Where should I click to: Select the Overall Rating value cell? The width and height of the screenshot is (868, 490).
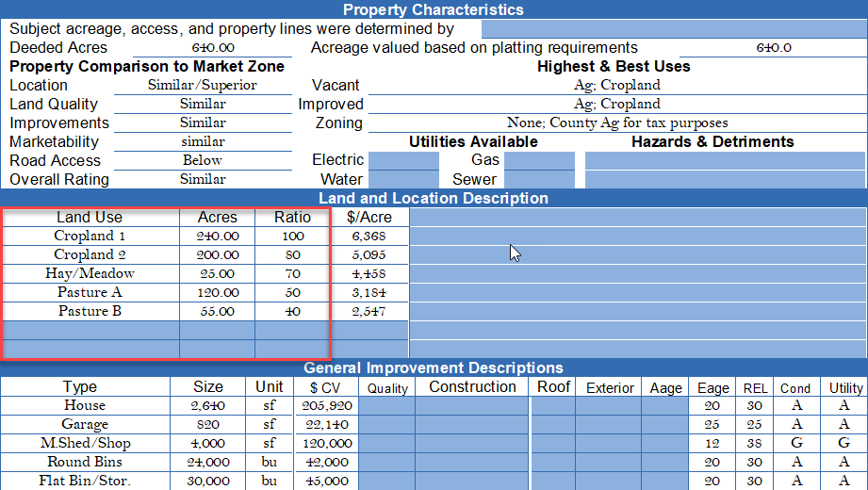(x=202, y=179)
